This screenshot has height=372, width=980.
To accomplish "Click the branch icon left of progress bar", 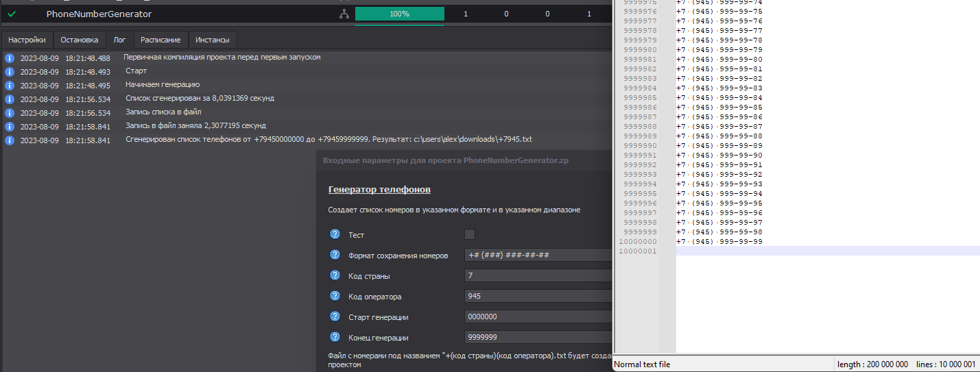I will pyautogui.click(x=344, y=14).
